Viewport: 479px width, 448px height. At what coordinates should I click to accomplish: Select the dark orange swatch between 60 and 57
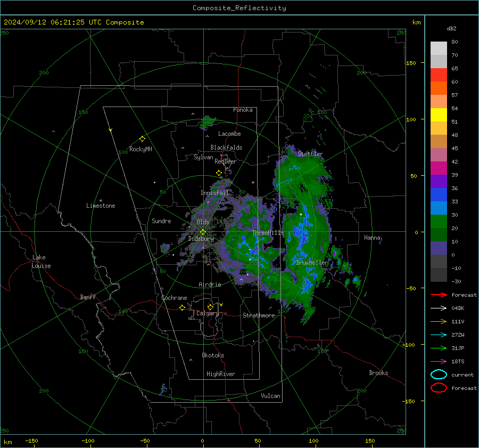pyautogui.click(x=439, y=88)
